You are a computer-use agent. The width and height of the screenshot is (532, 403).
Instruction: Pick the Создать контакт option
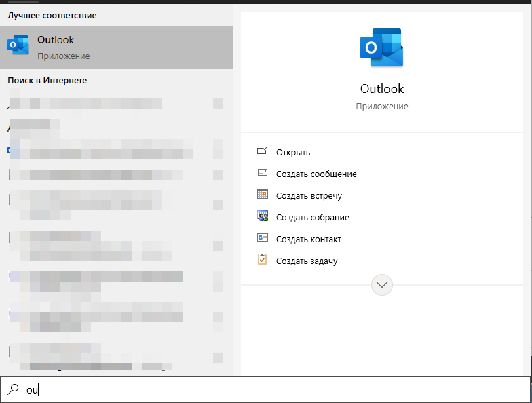tap(308, 239)
